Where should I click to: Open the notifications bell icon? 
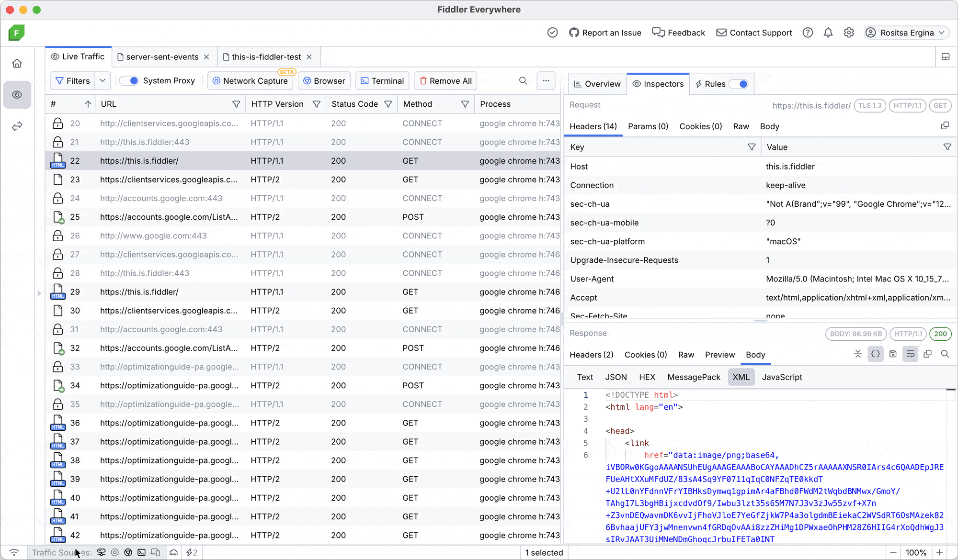[828, 33]
